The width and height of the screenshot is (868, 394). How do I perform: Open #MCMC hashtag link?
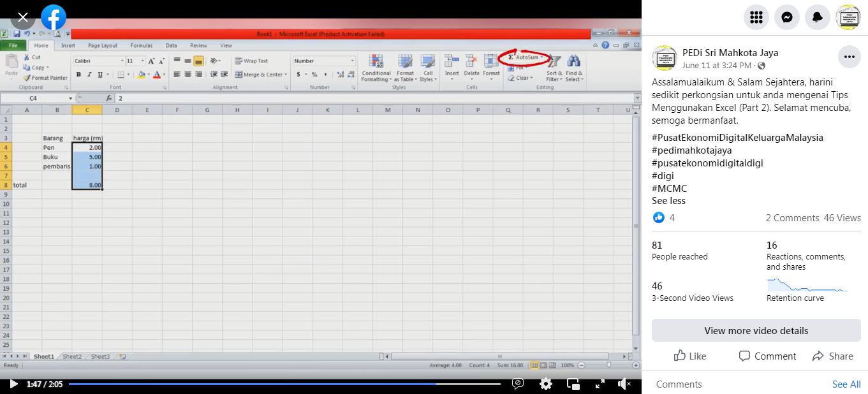[x=669, y=188]
